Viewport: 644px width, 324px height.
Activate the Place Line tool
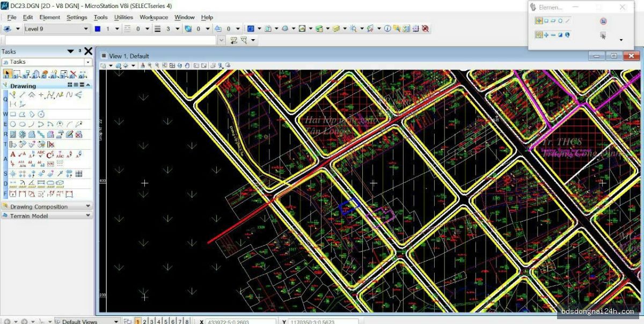(x=21, y=95)
